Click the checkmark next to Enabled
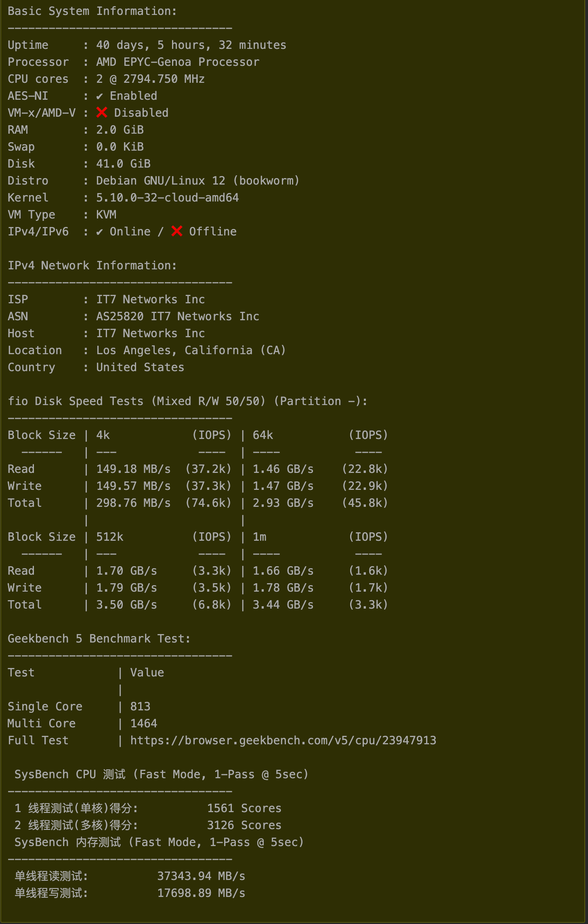The image size is (588, 924). click(x=99, y=96)
